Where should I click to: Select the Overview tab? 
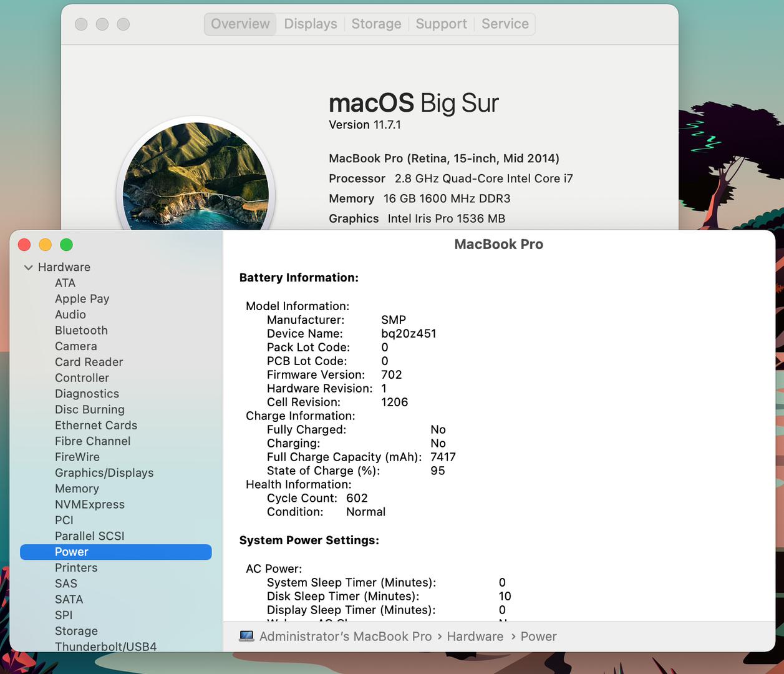pyautogui.click(x=240, y=24)
